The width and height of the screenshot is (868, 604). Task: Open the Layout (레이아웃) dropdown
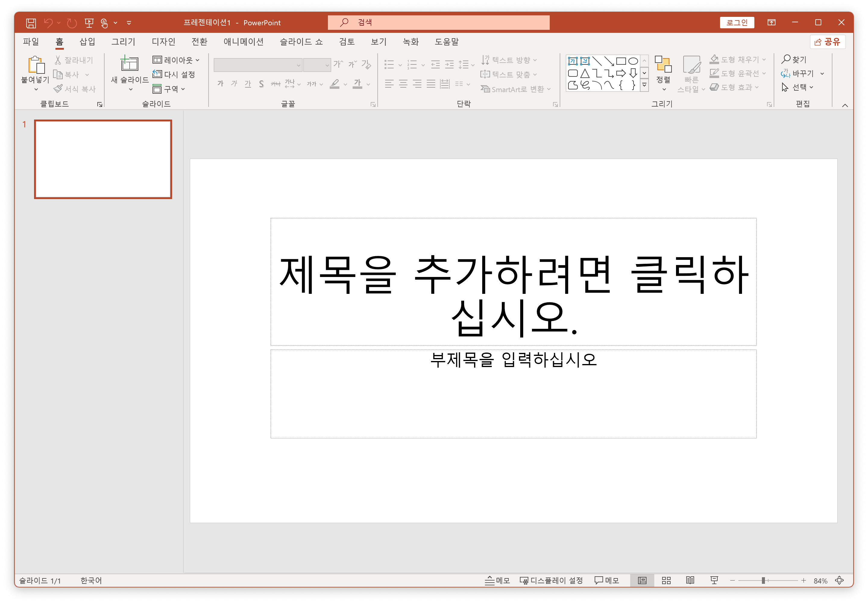click(x=176, y=60)
